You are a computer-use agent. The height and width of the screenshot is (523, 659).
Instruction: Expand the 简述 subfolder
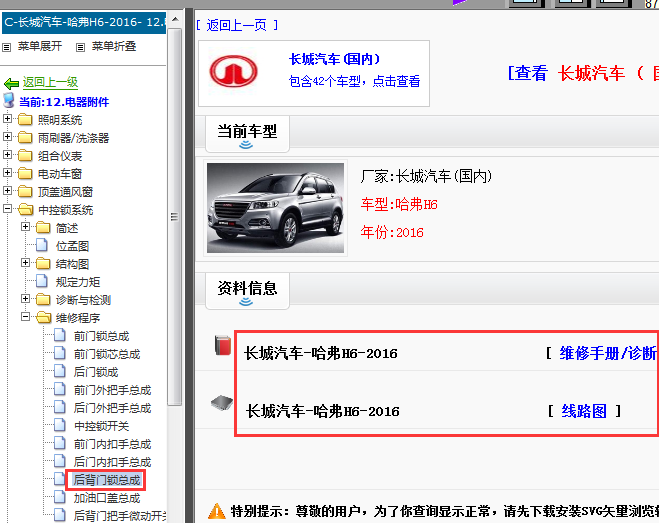pyautogui.click(x=25, y=227)
